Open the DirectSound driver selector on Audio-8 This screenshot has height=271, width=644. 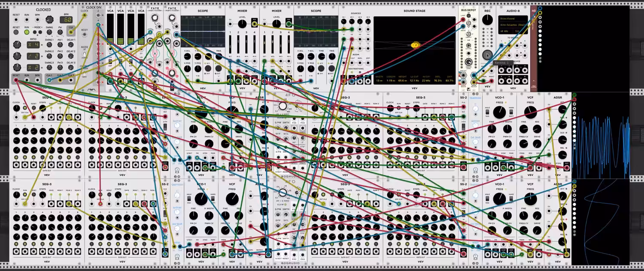(513, 18)
